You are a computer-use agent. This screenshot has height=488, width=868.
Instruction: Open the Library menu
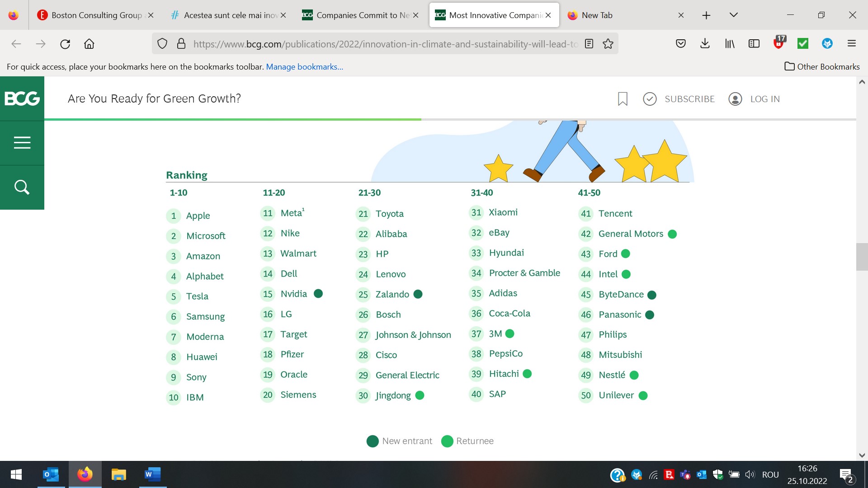pyautogui.click(x=730, y=44)
